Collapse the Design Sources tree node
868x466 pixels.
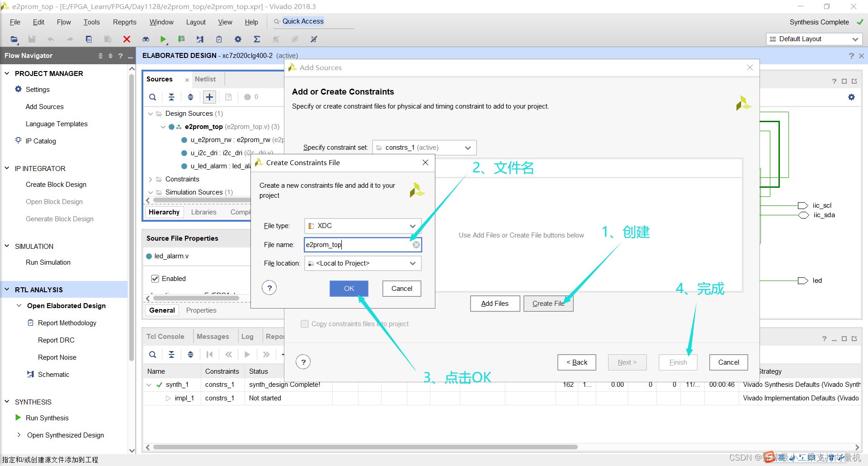click(x=151, y=114)
